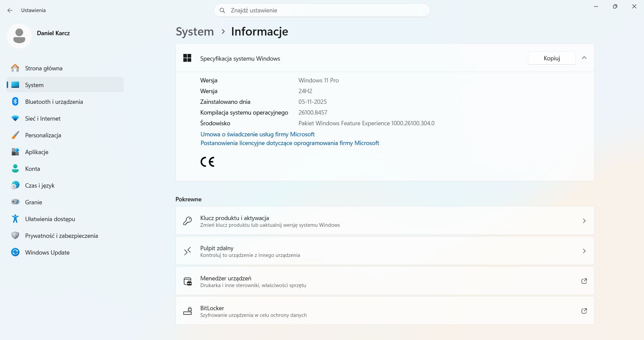
Task: Click the Pokrewne section heading
Action: coord(189,199)
